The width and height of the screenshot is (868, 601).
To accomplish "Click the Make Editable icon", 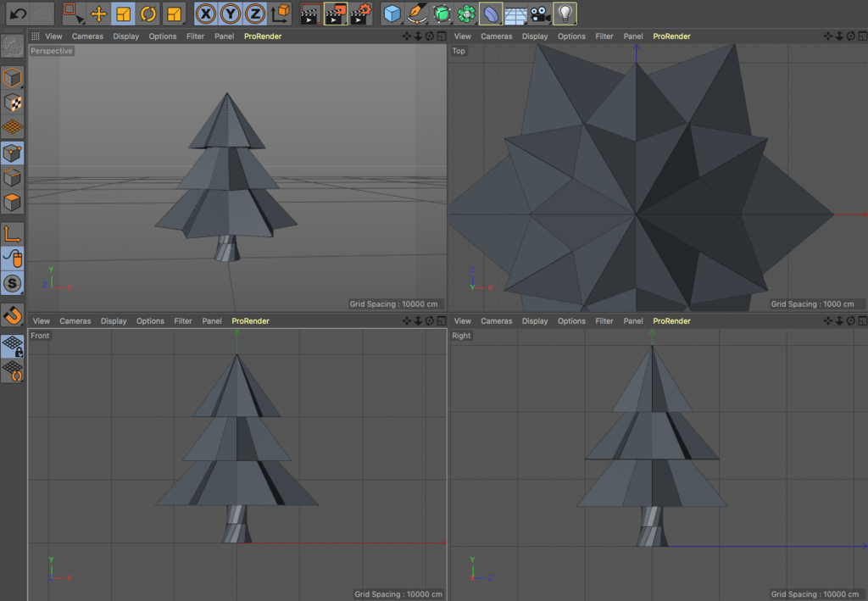I will point(12,46).
